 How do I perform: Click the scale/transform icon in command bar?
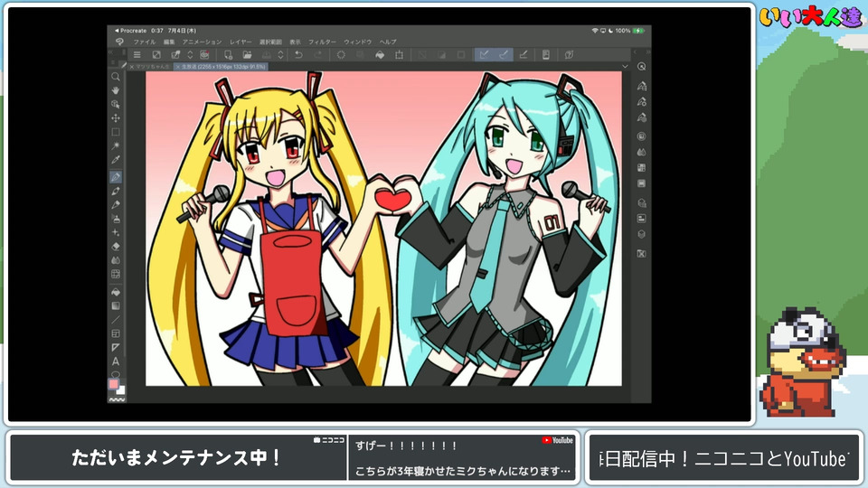[399, 55]
